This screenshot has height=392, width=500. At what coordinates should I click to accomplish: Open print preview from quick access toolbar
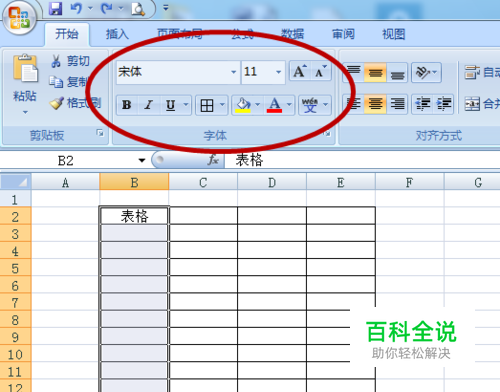138,9
